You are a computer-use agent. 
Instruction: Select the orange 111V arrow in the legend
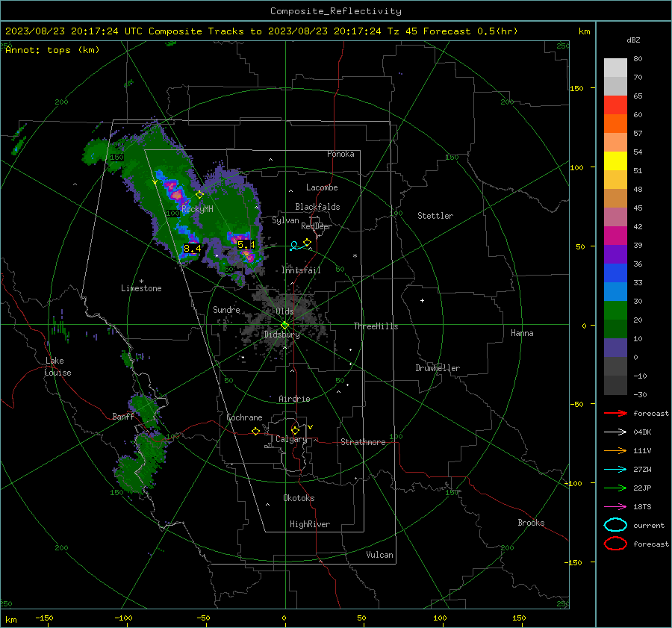pyautogui.click(x=615, y=450)
